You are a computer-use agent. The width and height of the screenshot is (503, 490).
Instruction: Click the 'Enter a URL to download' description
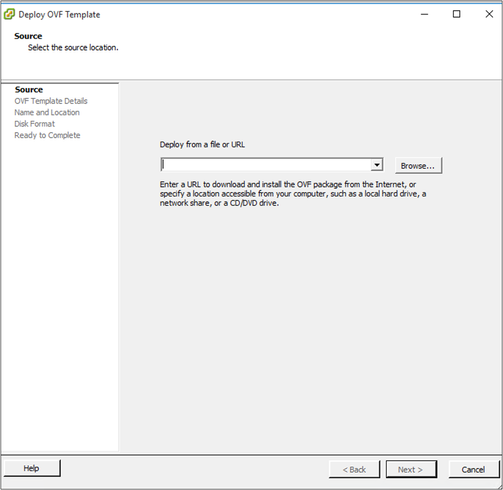[293, 194]
